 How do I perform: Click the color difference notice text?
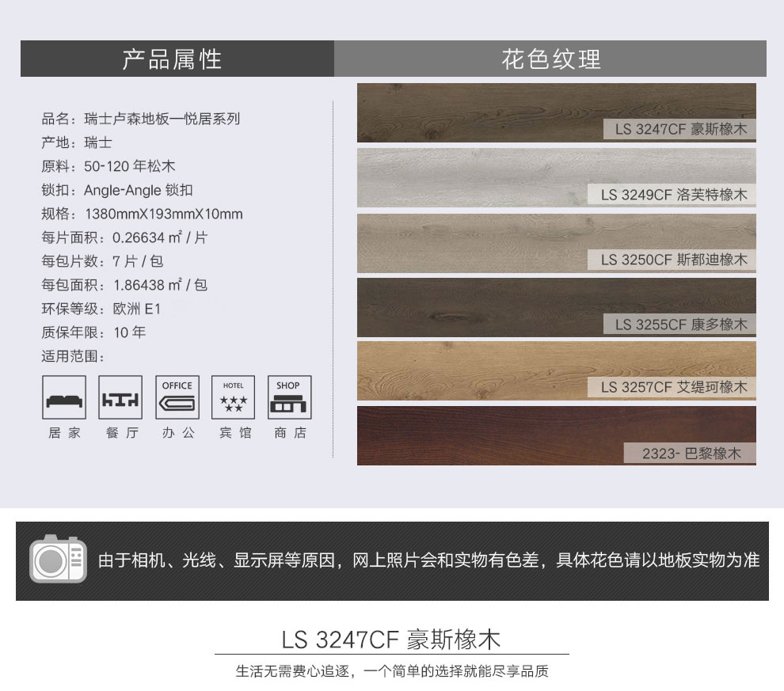[428, 560]
